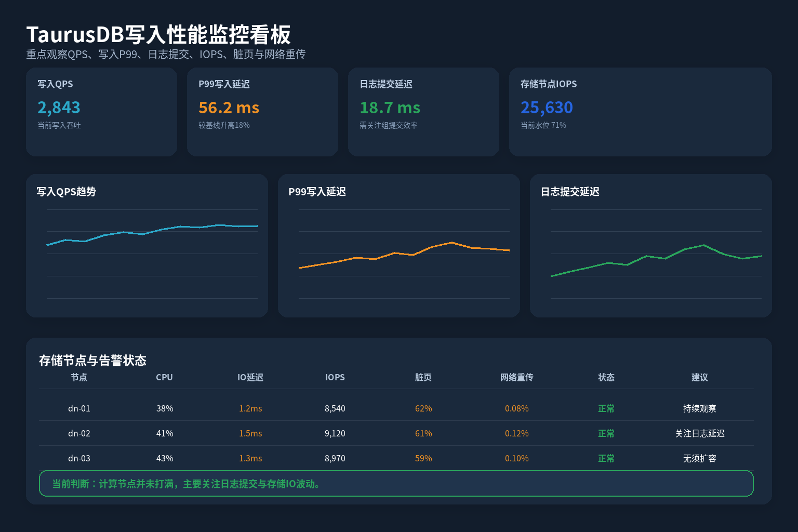Click the 写入QPS趋势 chart title

pyautogui.click(x=66, y=192)
